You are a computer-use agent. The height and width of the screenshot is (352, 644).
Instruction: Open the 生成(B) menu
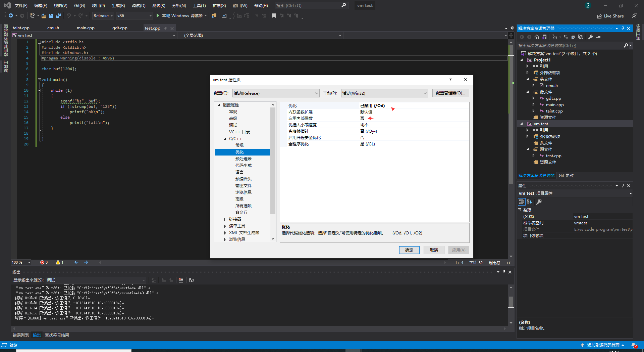pyautogui.click(x=118, y=6)
